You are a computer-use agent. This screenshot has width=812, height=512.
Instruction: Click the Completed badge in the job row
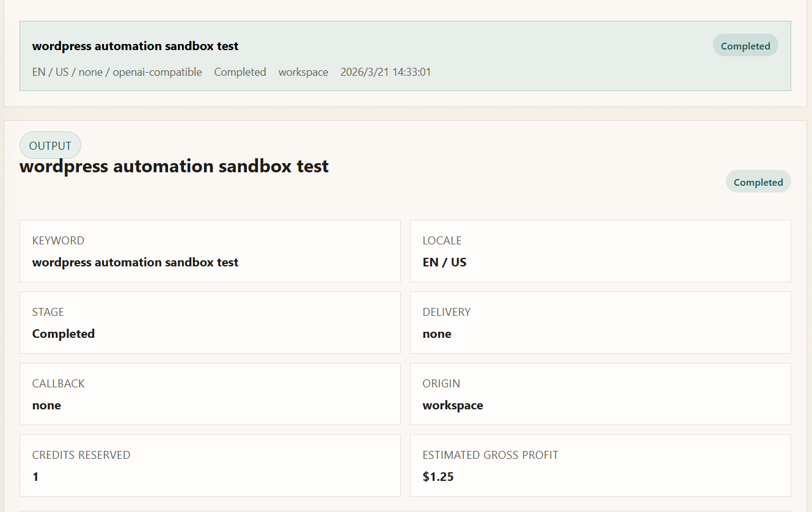click(745, 46)
